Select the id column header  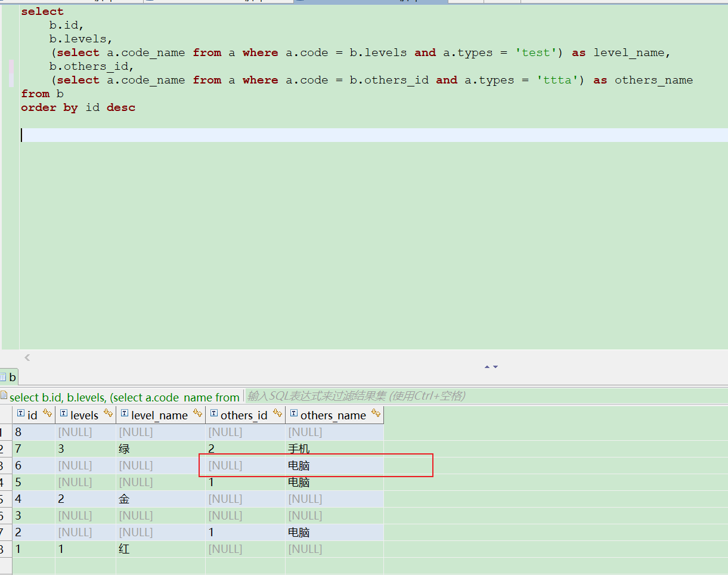[x=34, y=415]
